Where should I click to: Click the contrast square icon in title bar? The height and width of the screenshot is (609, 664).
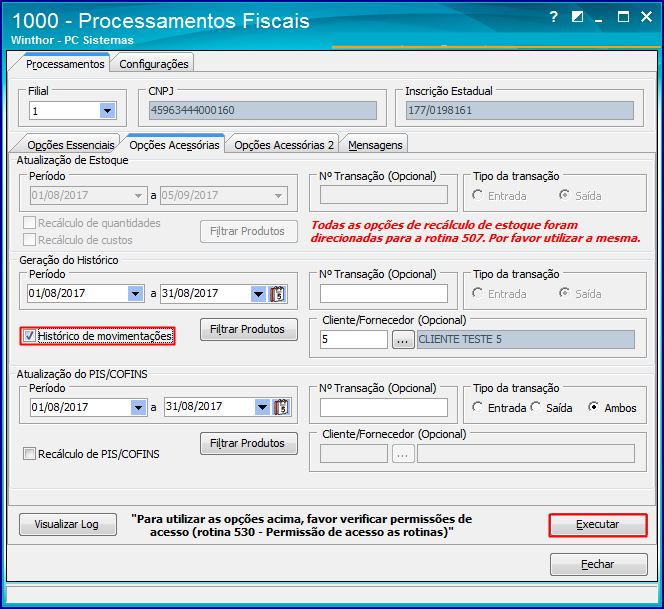pos(577,17)
